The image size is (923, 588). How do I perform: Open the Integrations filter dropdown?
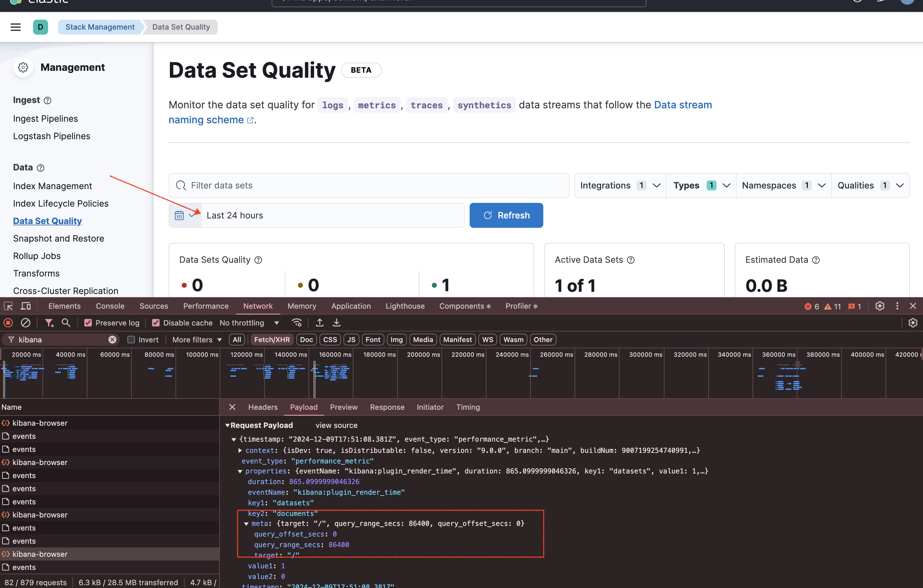click(620, 185)
